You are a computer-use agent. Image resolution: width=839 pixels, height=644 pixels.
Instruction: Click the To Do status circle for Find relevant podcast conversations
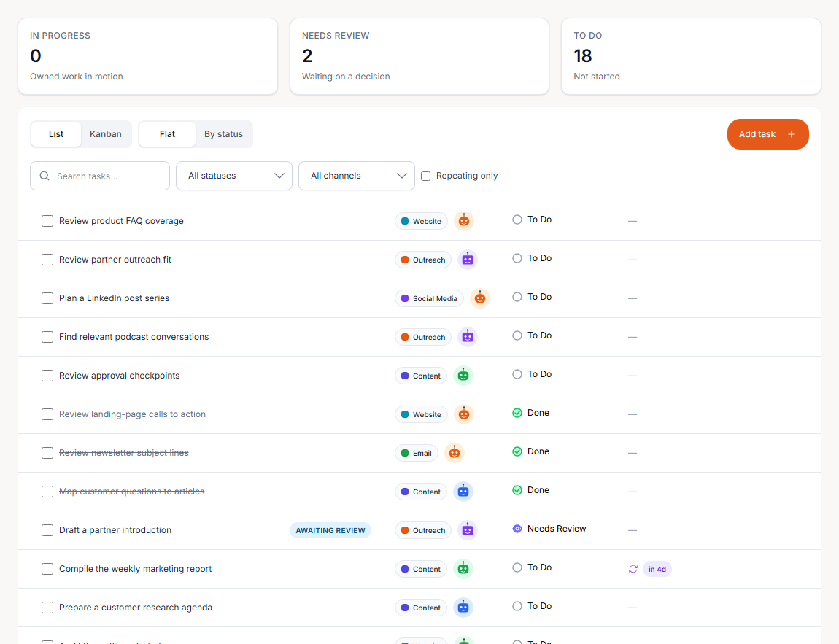pyautogui.click(x=517, y=335)
